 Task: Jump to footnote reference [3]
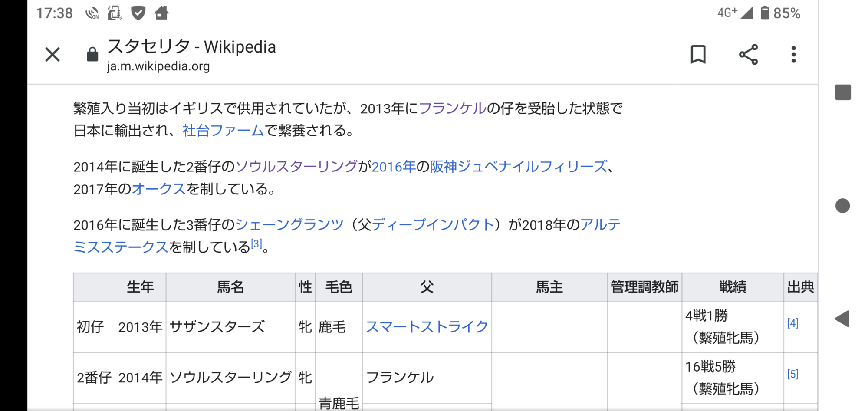256,243
